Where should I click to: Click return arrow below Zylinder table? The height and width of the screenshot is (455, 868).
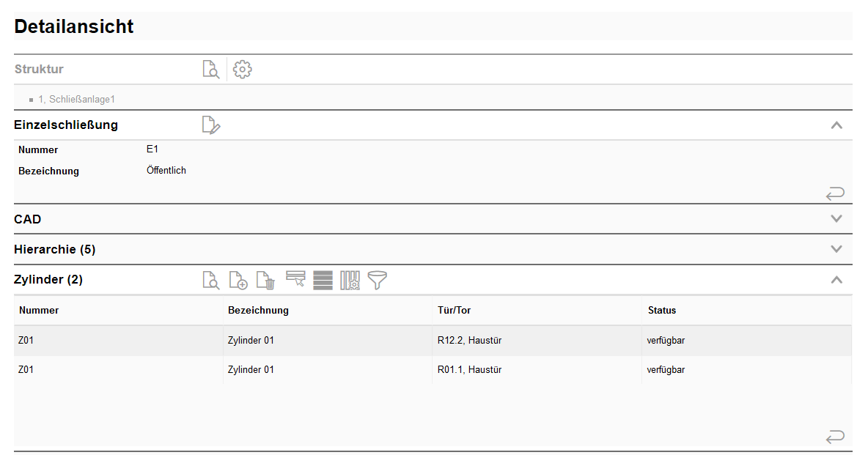point(835,437)
